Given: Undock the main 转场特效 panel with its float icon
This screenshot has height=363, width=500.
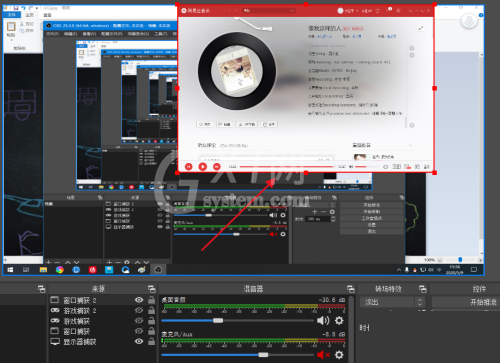Looking at the screenshot, I should [x=422, y=289].
